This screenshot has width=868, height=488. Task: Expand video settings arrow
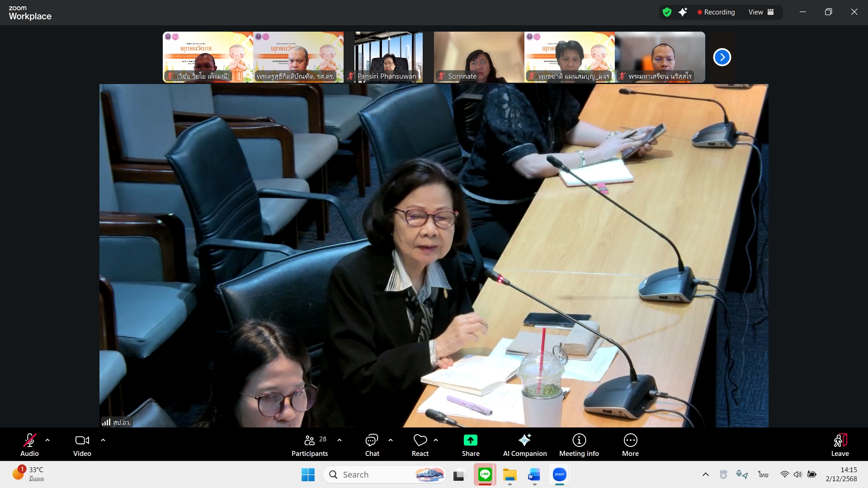pyautogui.click(x=103, y=440)
